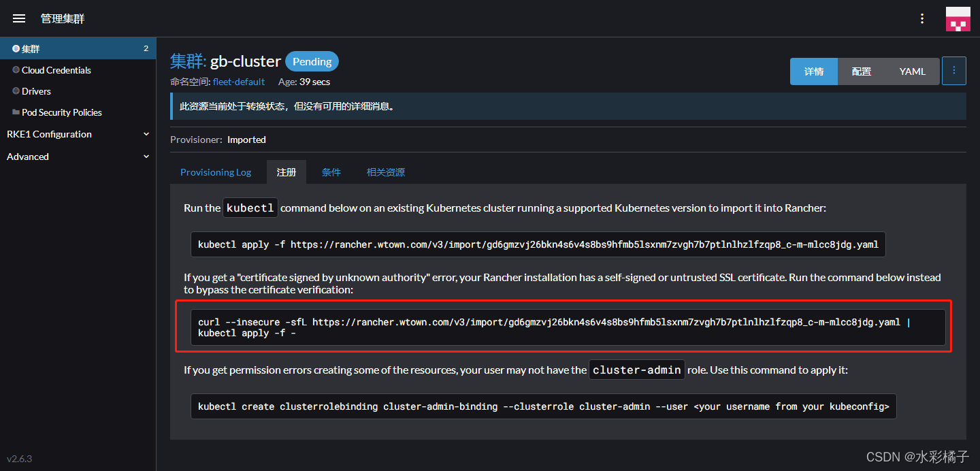
Task: Click the 配置 view button
Action: pos(862,71)
